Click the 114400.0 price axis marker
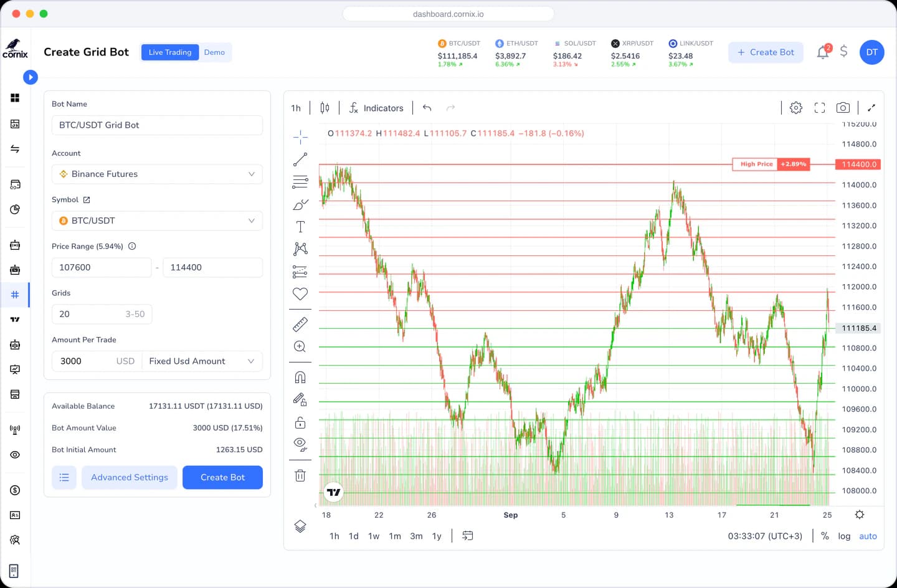The image size is (897, 588). click(x=859, y=164)
